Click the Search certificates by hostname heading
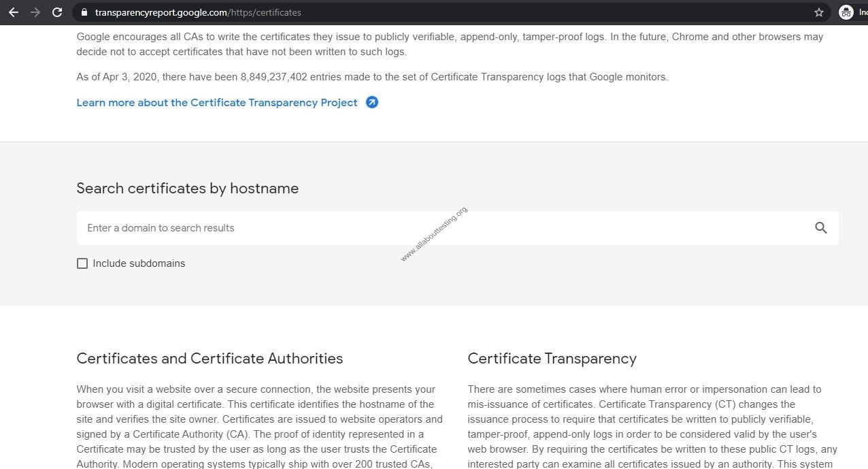 point(187,188)
